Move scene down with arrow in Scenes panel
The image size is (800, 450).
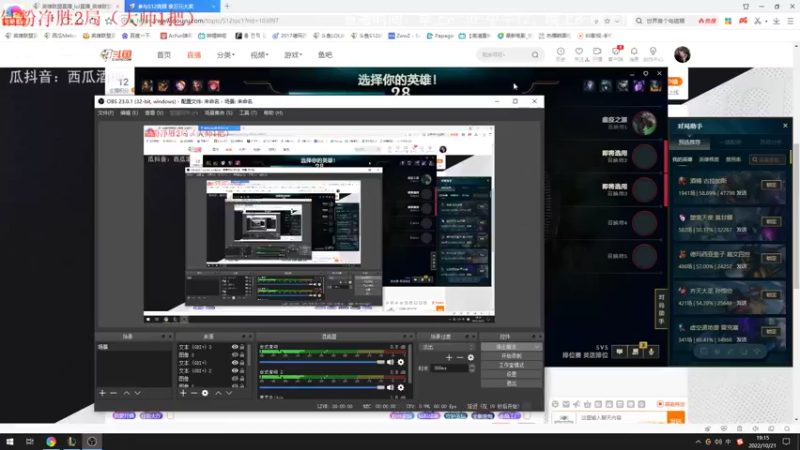pos(137,393)
